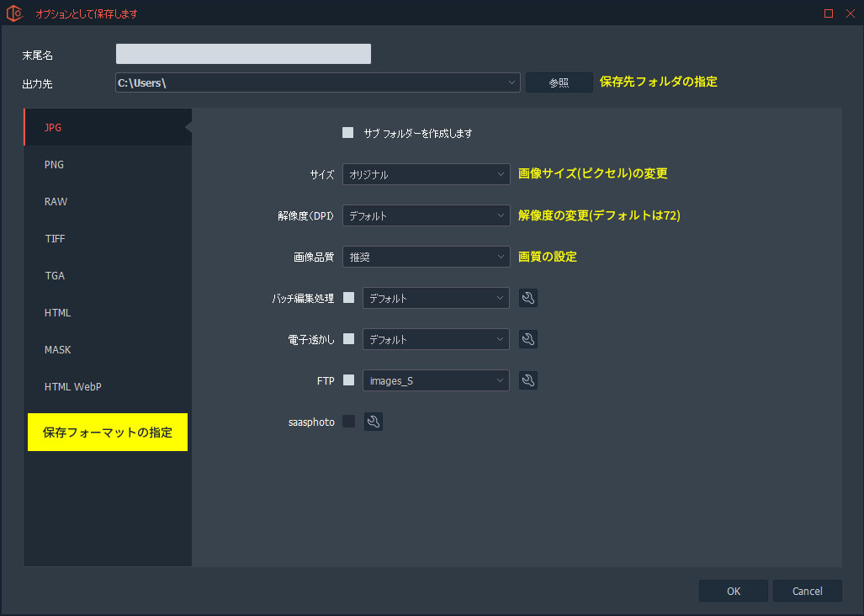The height and width of the screenshot is (616, 864).
Task: Open batch edit processing wrench settings
Action: [528, 298]
